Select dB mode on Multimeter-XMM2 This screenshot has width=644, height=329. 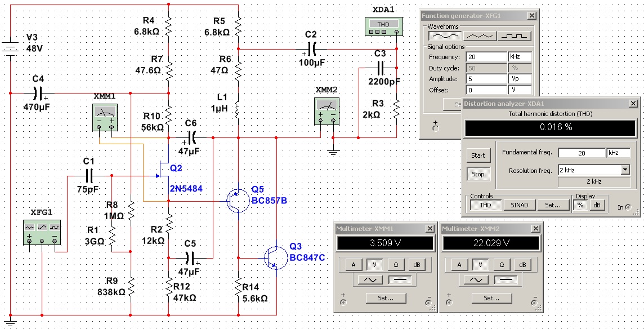pyautogui.click(x=522, y=265)
